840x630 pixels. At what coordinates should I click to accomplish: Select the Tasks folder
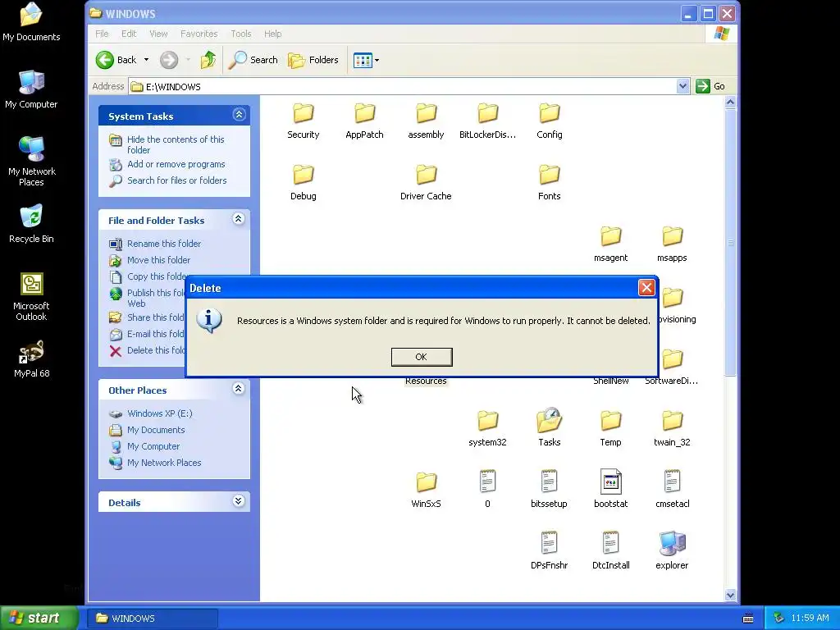pyautogui.click(x=549, y=428)
